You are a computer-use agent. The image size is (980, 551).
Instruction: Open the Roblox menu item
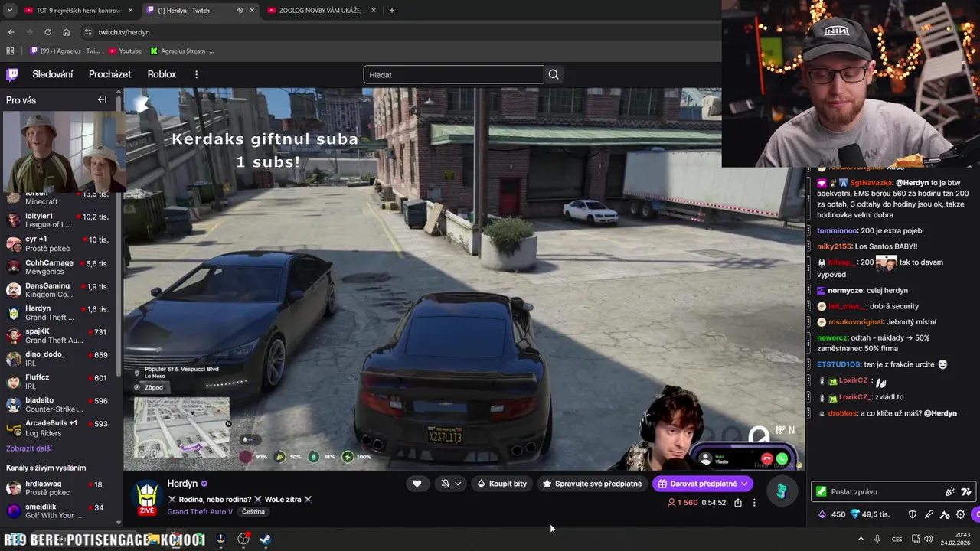[162, 74]
